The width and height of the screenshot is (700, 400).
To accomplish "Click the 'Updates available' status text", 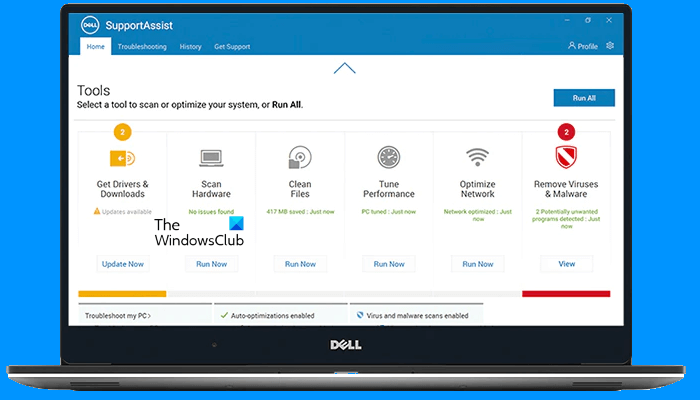I will pyautogui.click(x=127, y=212).
